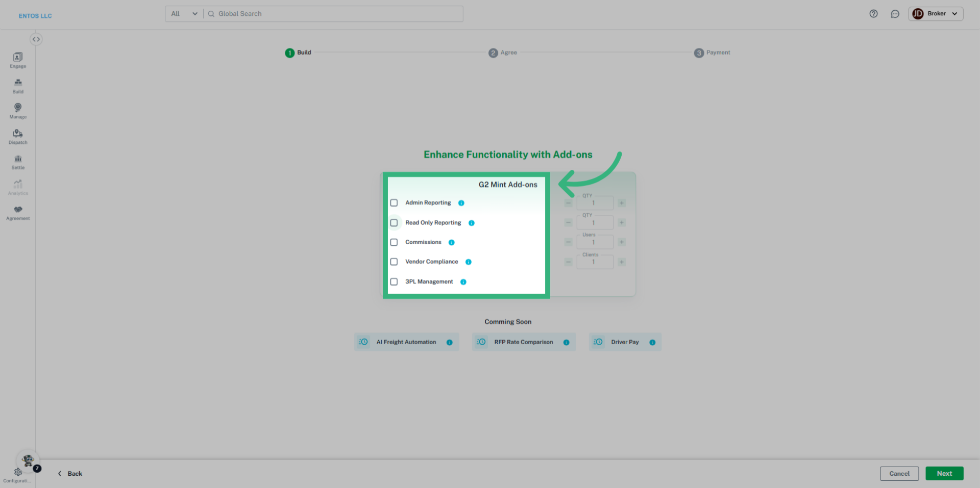Open the Broker account dropdown
This screenshot has width=980, height=488.
pos(936,14)
